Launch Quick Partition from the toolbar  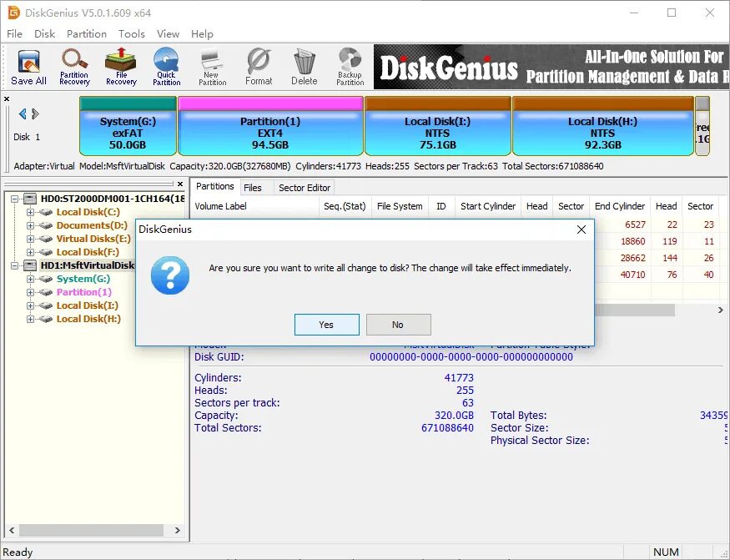(x=166, y=67)
